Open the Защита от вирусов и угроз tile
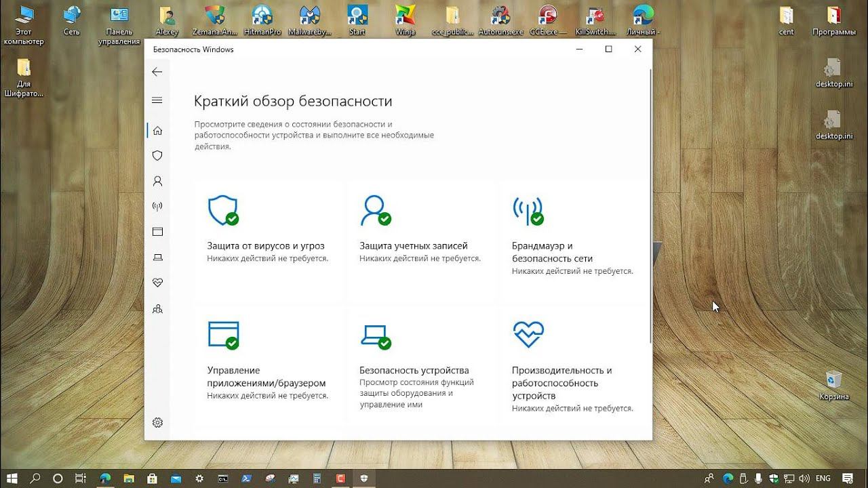The width and height of the screenshot is (868, 488). pos(269,239)
